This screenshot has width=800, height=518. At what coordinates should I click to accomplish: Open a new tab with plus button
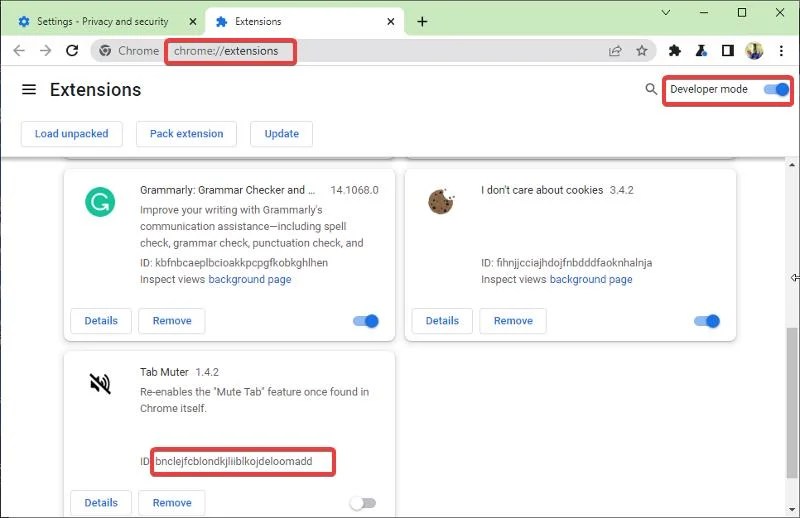(422, 21)
